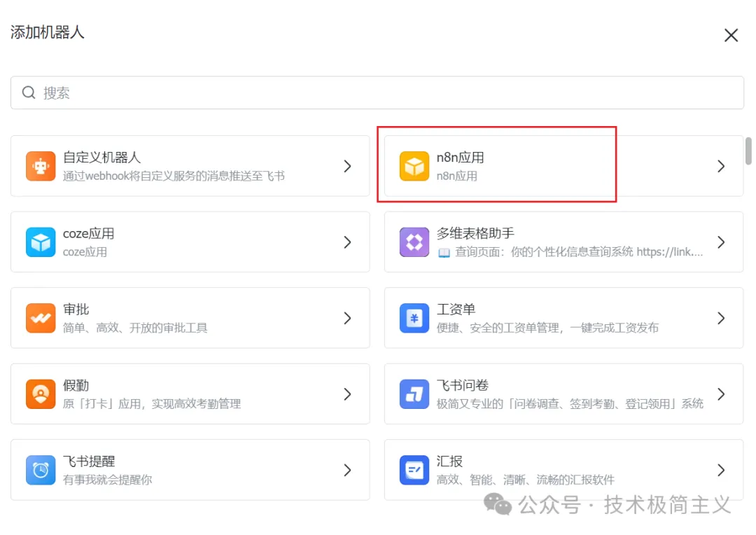
Task: Expand the 汇报 chevron arrow
Action: [721, 470]
